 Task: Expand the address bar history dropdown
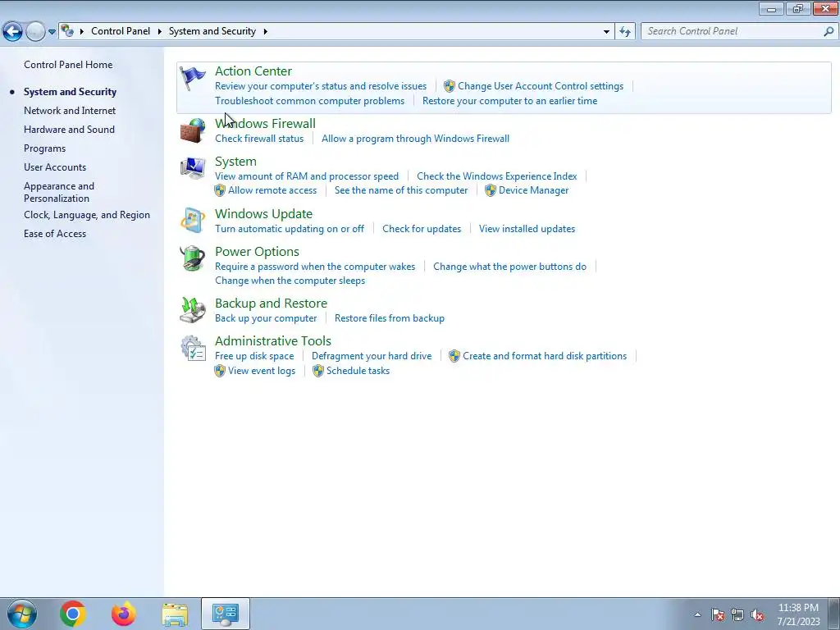(606, 32)
